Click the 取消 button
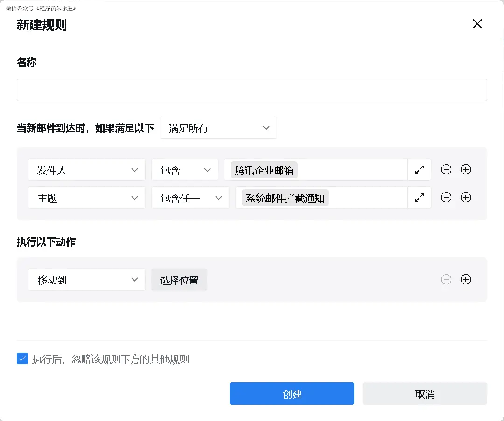Image resolution: width=504 pixels, height=421 pixels. (x=425, y=394)
